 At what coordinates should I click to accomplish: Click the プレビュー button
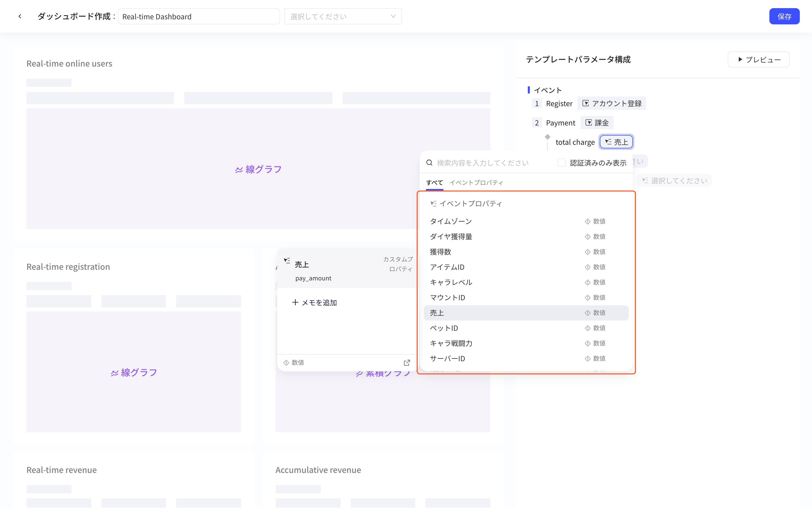point(758,59)
